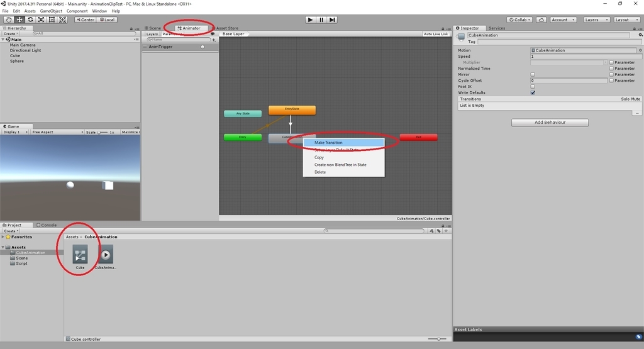Select the Rect tool in toolbar
Viewport: 644px width, 349px height.
coord(52,19)
